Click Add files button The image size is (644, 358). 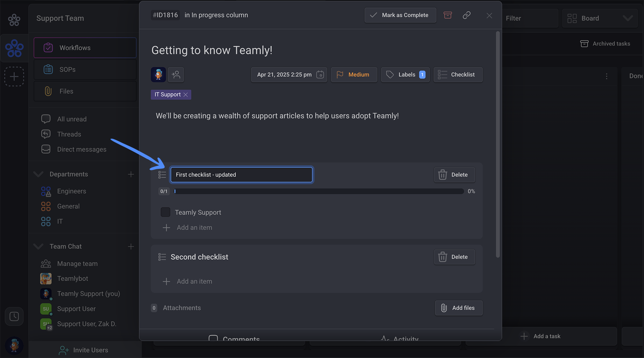pyautogui.click(x=459, y=308)
